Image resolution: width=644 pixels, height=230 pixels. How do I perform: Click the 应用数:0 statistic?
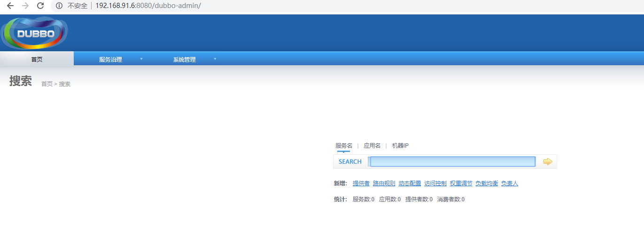(390, 199)
